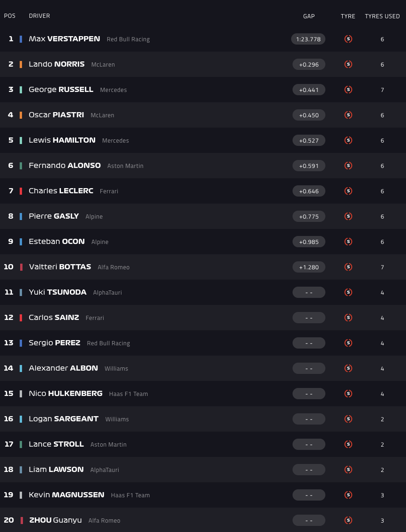Click Russell's +0.441 gap badge
Image resolution: width=406 pixels, height=532 pixels.
[x=308, y=90]
